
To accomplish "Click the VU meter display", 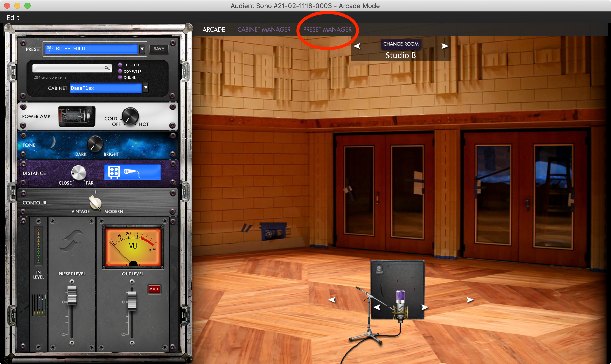I will click(133, 246).
